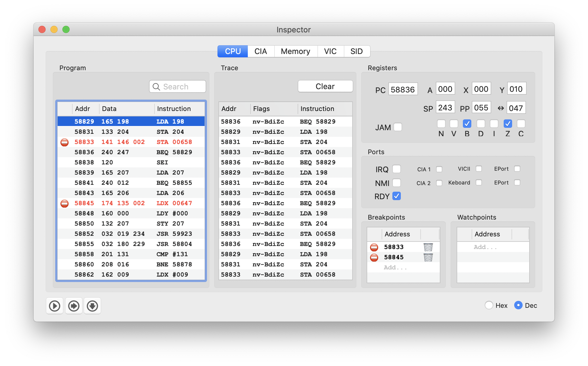Click the stop-sign breakpoint icon beside 58833 in Program
Viewport: 588px width, 366px height.
[x=64, y=142]
